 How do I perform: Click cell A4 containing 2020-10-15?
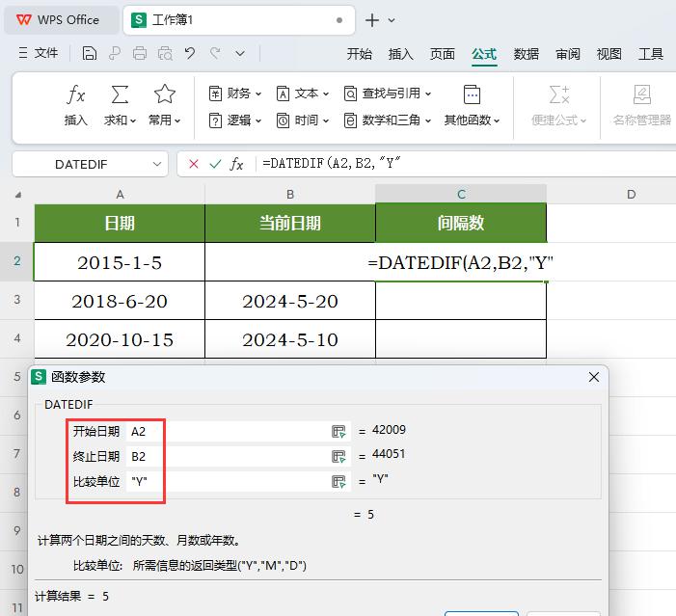click(x=120, y=338)
